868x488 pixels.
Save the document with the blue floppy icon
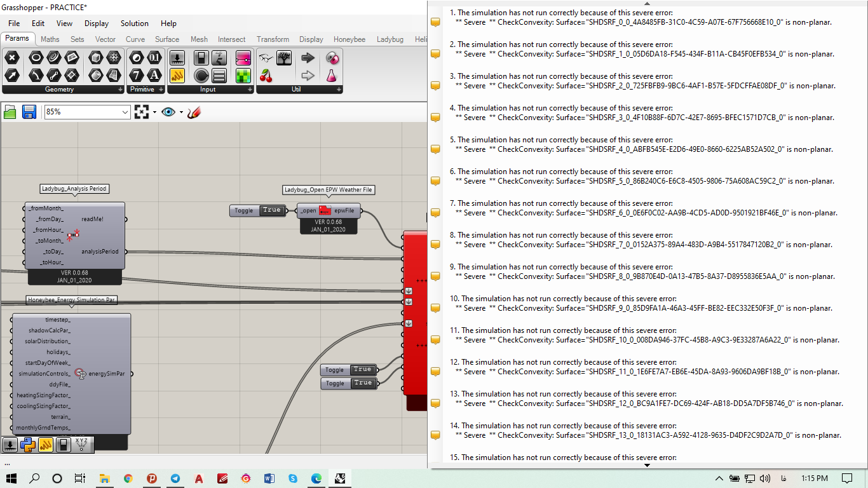(29, 112)
